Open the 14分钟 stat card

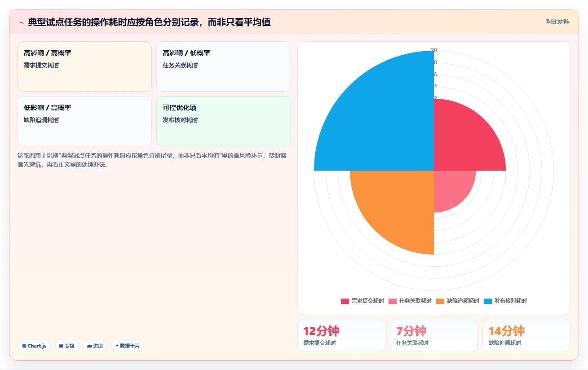526,335
